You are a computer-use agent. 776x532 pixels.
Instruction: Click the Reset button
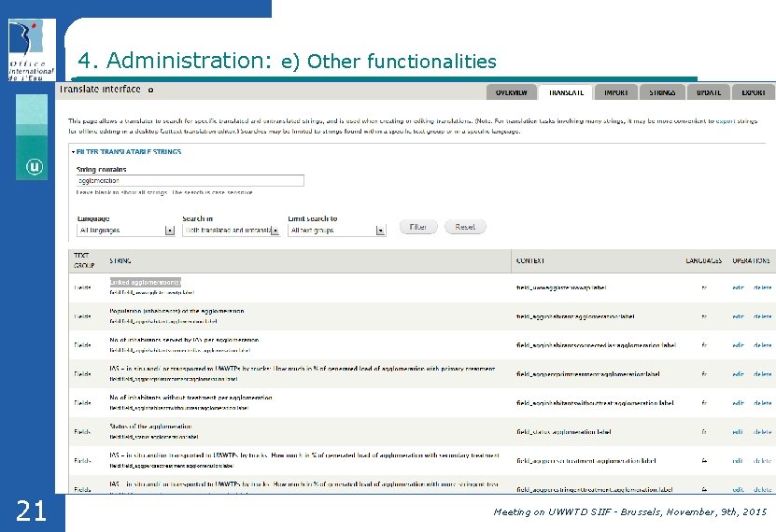pyautogui.click(x=465, y=227)
